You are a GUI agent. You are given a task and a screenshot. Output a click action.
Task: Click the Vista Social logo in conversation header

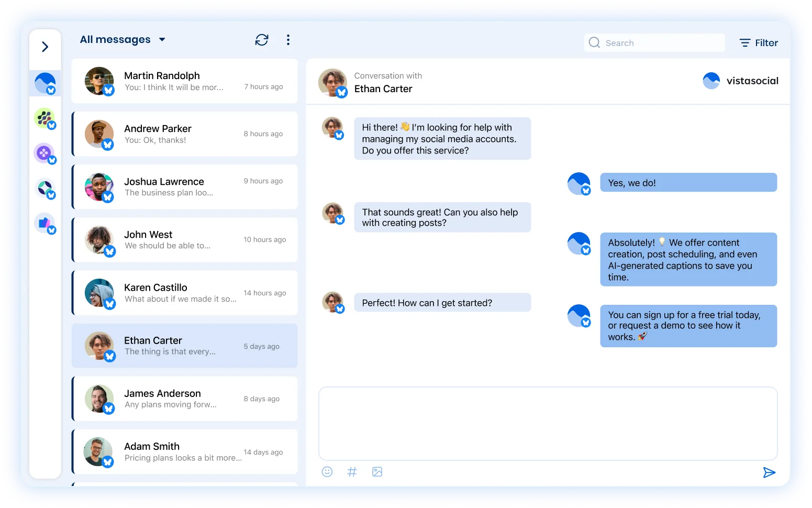[x=740, y=81]
